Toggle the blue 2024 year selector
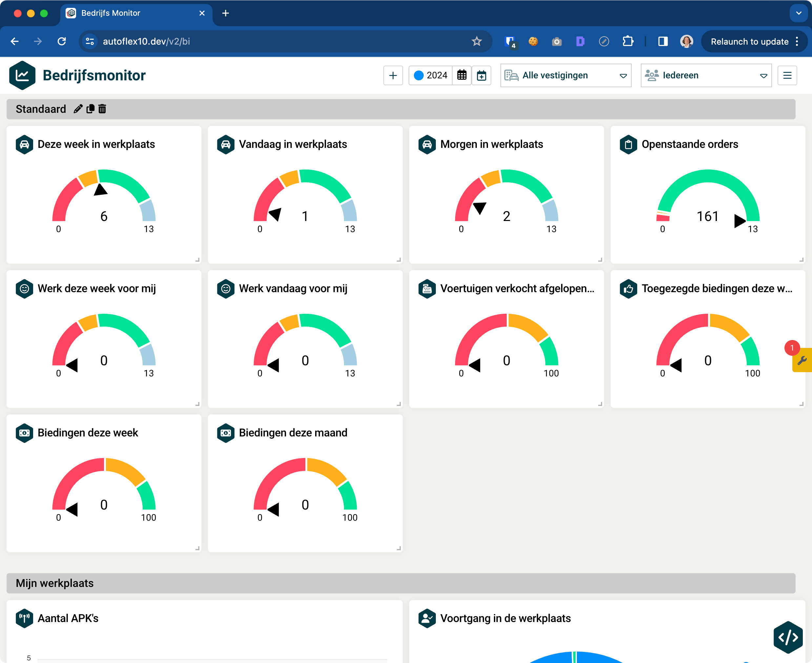Screen dimensions: 812x663 click(x=431, y=76)
